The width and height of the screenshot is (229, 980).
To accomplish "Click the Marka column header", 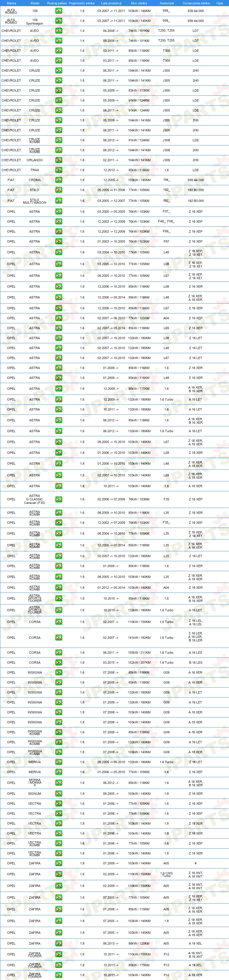I will (x=11, y=3).
